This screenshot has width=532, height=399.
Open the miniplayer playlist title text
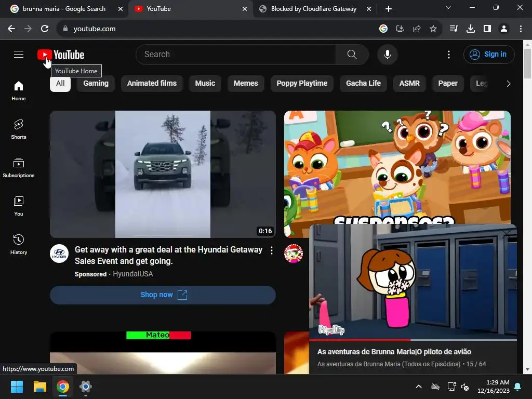389,364
